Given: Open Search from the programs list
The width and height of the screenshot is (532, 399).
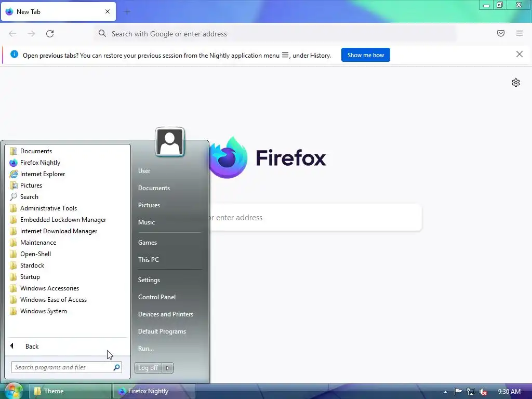Looking at the screenshot, I should tap(68, 197).
